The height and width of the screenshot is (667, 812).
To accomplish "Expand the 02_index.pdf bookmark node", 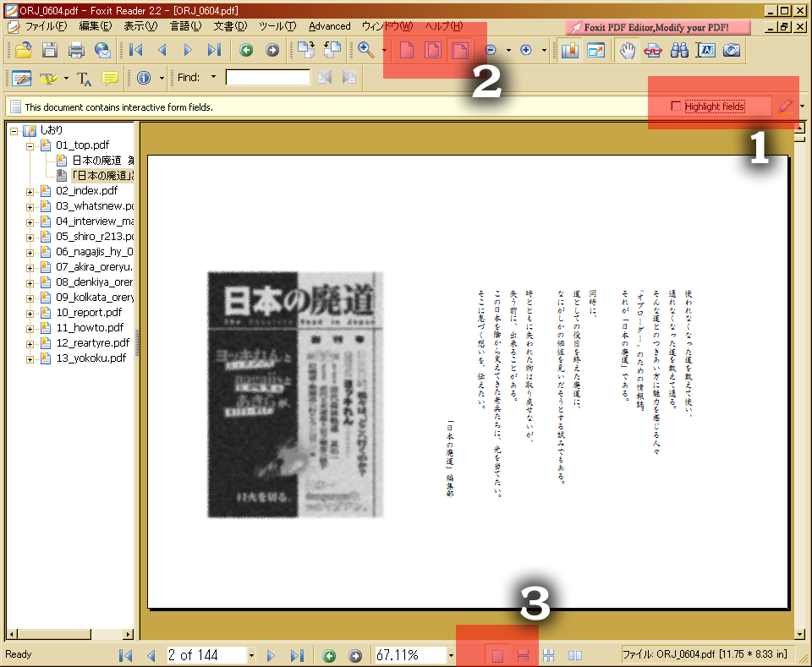I will click(30, 192).
